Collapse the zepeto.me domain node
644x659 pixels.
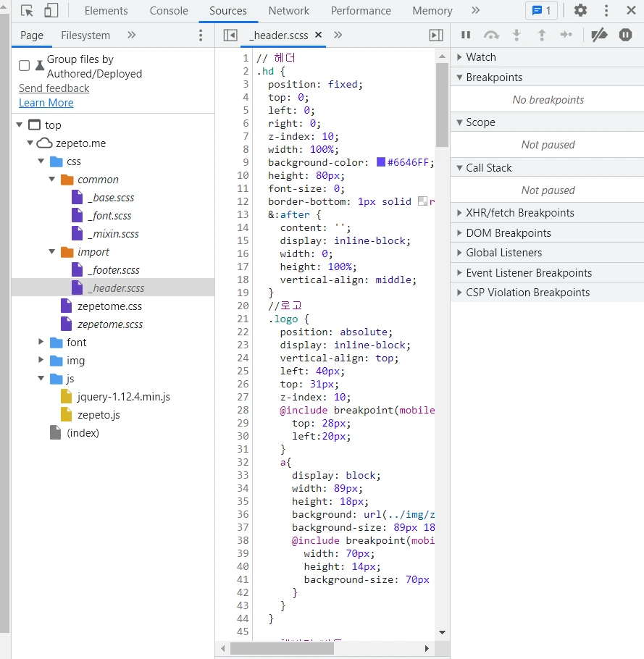click(30, 143)
